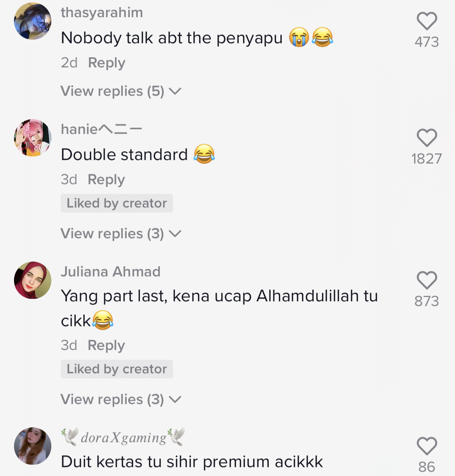Expand View replies (3) under Double standard
The image size is (455, 476).
click(121, 234)
